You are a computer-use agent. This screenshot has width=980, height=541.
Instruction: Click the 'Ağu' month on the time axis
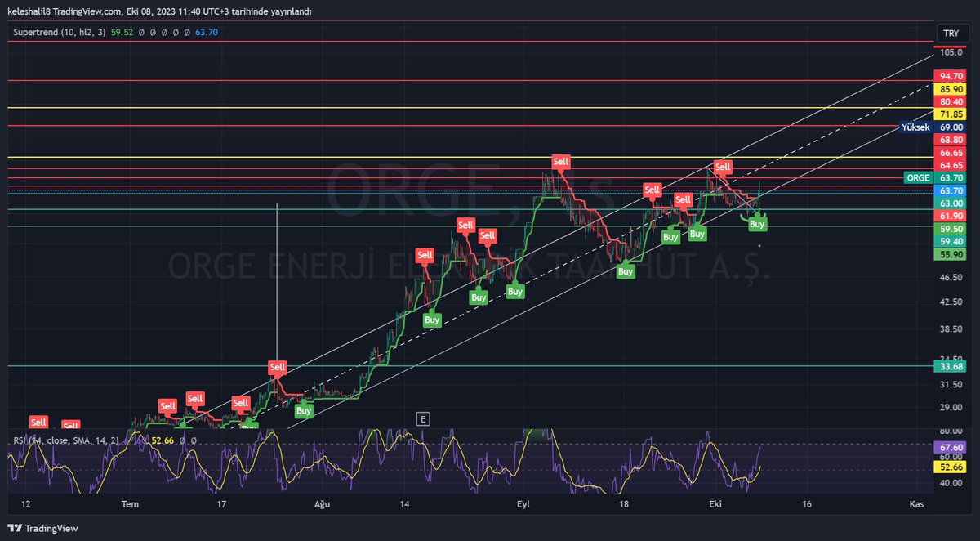(x=322, y=505)
